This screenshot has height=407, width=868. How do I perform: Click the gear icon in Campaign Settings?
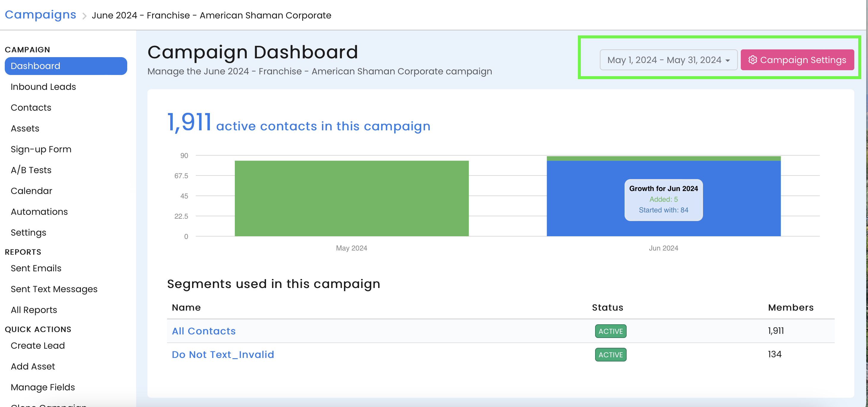point(752,60)
